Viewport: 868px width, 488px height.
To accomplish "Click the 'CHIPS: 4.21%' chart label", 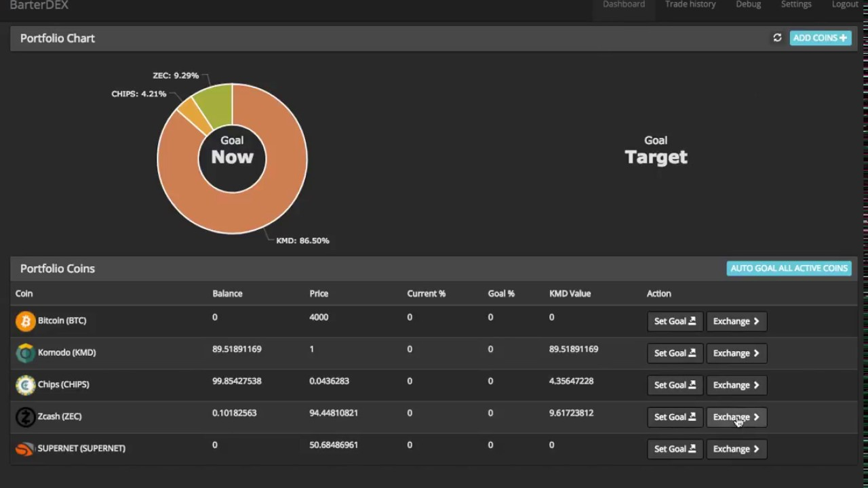I will (138, 94).
